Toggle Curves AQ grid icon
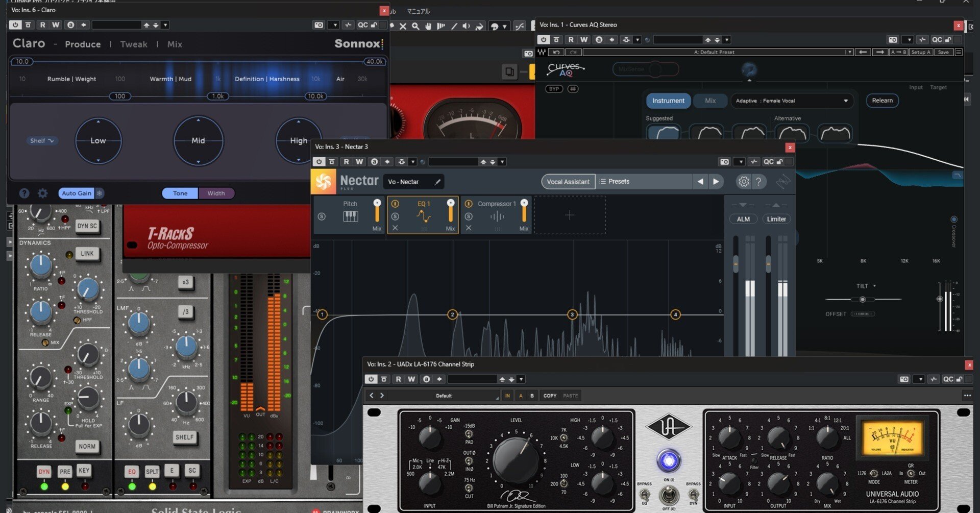This screenshot has width=980, height=513. coord(573,89)
